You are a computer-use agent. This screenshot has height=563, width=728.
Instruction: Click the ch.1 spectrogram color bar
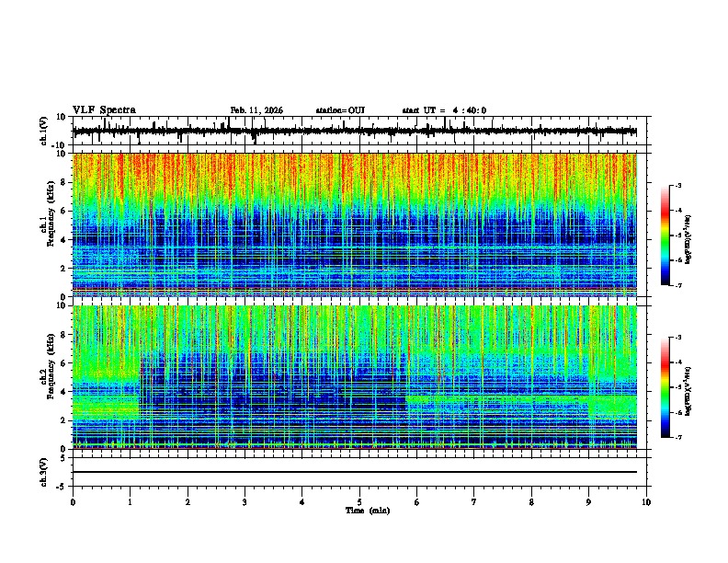[665, 236]
